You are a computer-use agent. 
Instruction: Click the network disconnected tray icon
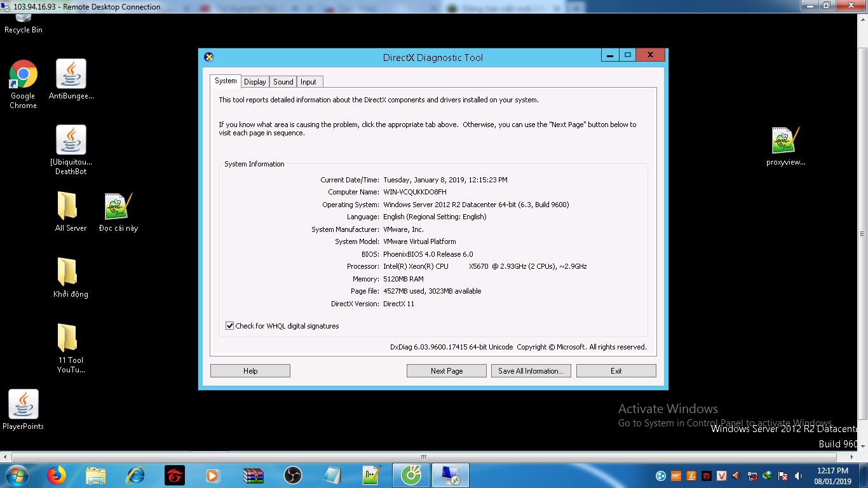coord(752,476)
